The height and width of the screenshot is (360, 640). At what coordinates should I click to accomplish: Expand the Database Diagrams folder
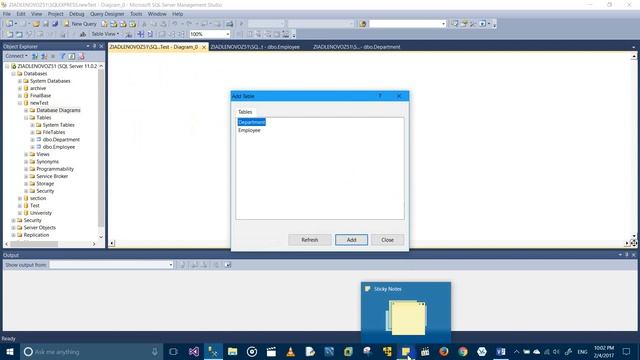[26, 110]
